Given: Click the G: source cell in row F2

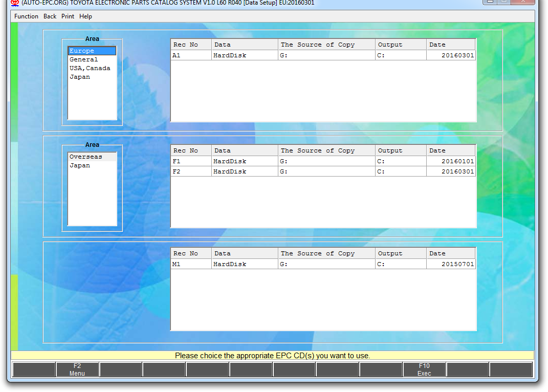Looking at the screenshot, I should [x=327, y=171].
